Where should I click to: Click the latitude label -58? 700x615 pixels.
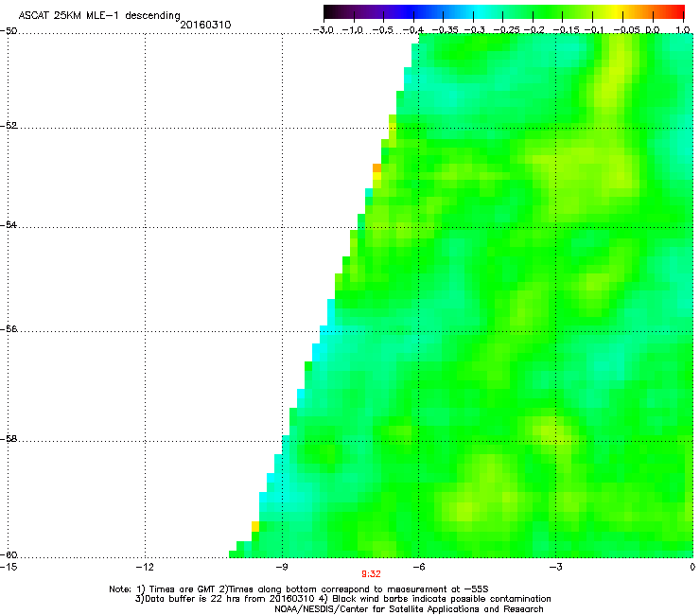click(x=9, y=439)
